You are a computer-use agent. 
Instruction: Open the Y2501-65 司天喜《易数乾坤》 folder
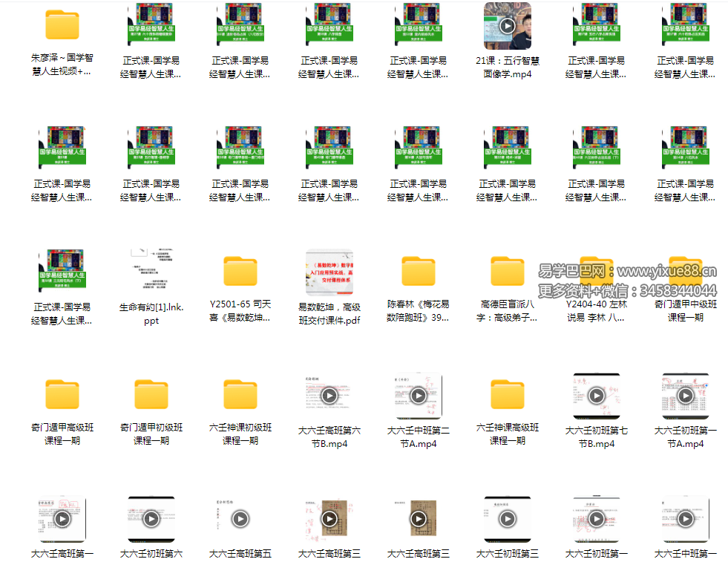(240, 272)
